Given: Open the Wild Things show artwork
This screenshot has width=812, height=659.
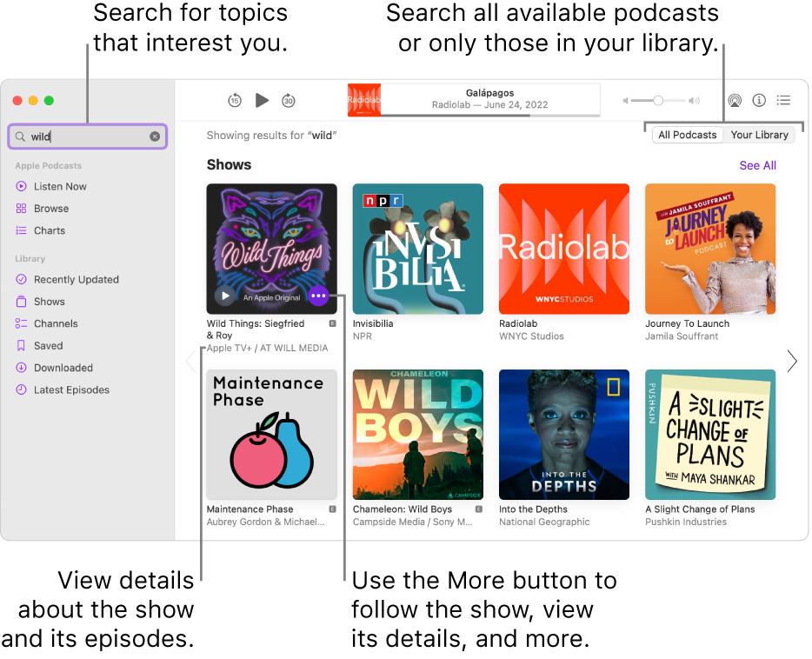Looking at the screenshot, I should point(272,249).
